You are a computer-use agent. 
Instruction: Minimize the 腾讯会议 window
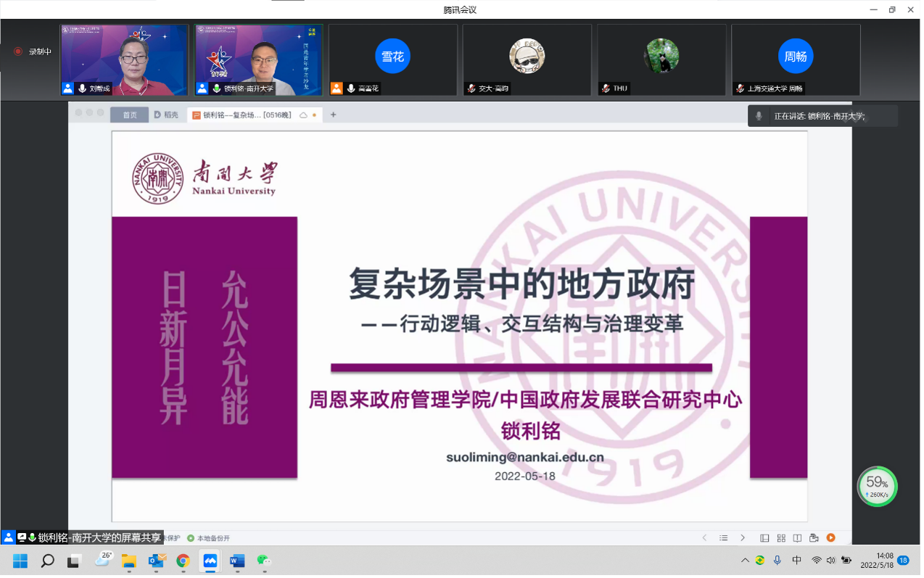(875, 9)
